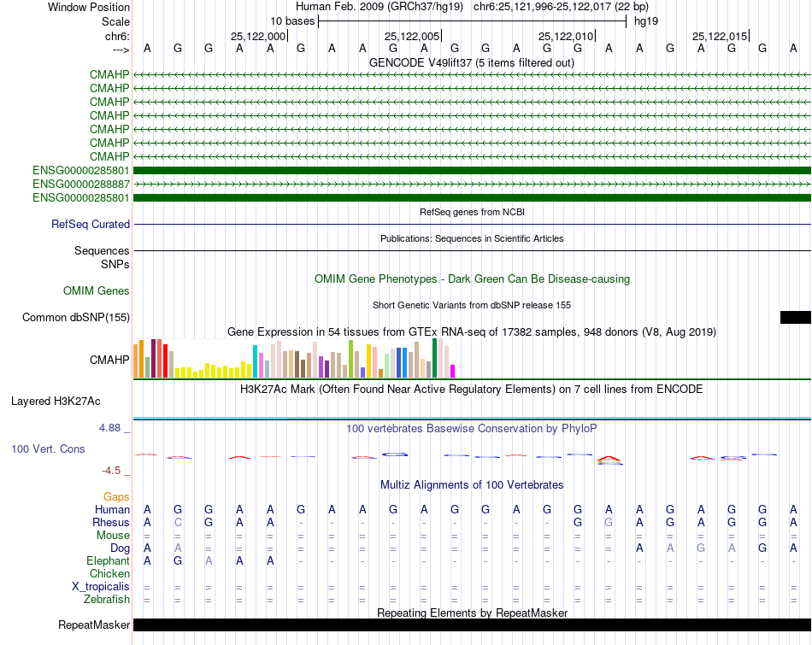
Task: Click the RefSeq Curated track label
Action: click(90, 224)
